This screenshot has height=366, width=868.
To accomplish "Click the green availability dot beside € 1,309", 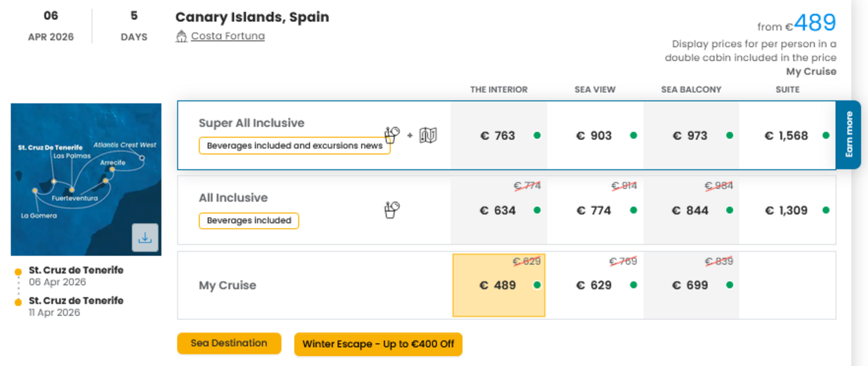I will 826,210.
